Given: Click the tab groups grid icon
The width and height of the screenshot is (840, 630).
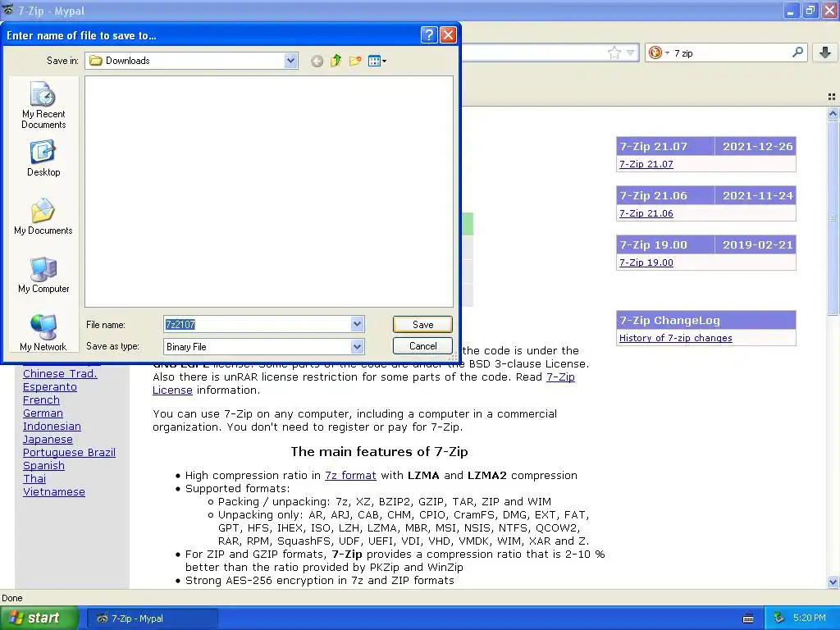Looking at the screenshot, I should 832,97.
